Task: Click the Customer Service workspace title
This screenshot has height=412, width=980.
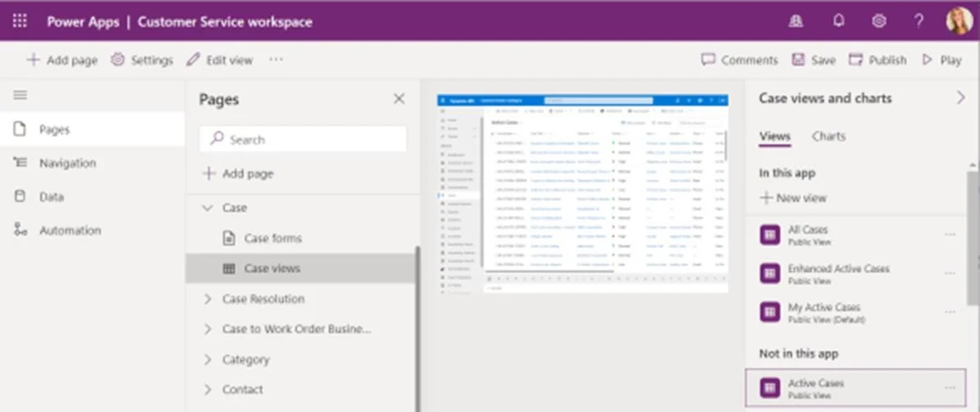Action: click(225, 22)
